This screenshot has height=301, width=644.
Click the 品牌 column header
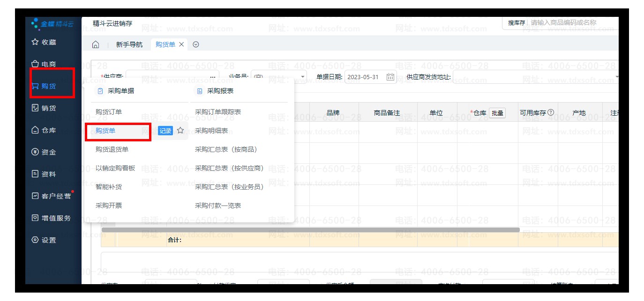(x=333, y=113)
